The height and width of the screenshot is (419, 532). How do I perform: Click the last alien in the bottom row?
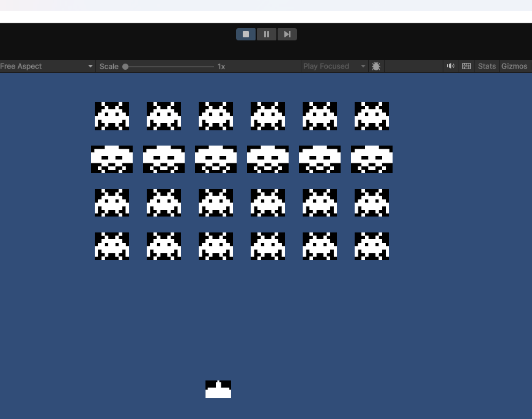pos(372,247)
